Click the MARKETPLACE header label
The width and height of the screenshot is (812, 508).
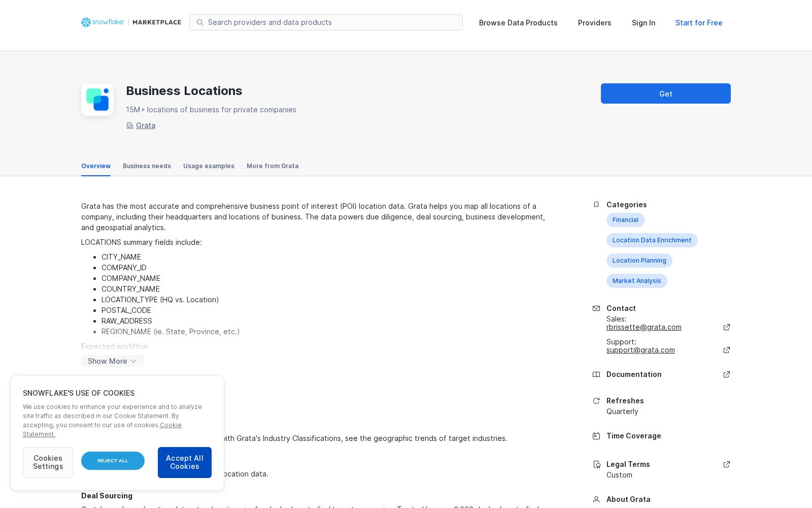click(x=157, y=22)
